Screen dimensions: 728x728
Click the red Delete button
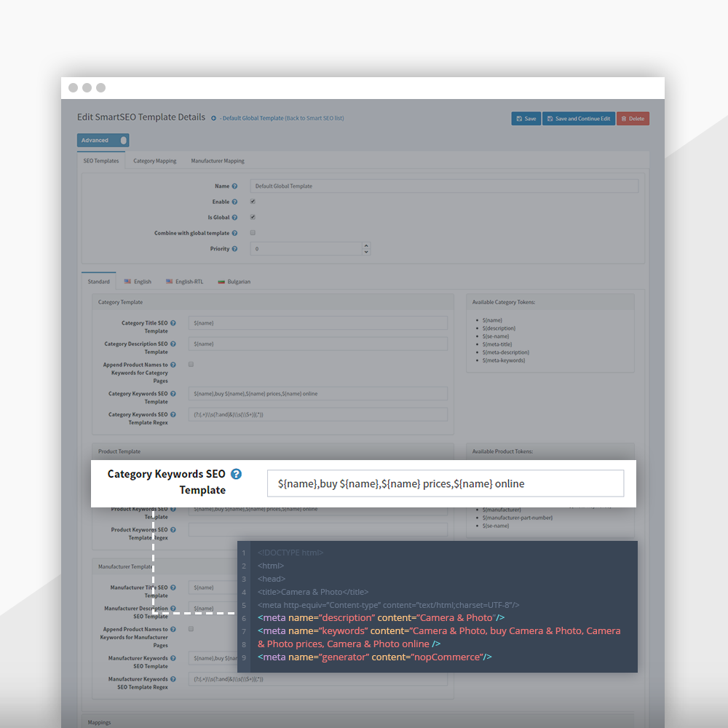click(633, 119)
